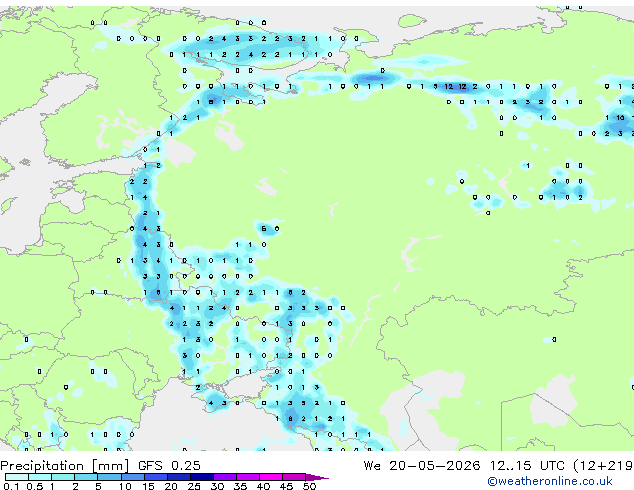Click the 'We 20-05-2026' date text
The width and height of the screenshot is (634, 490).
pos(422,466)
